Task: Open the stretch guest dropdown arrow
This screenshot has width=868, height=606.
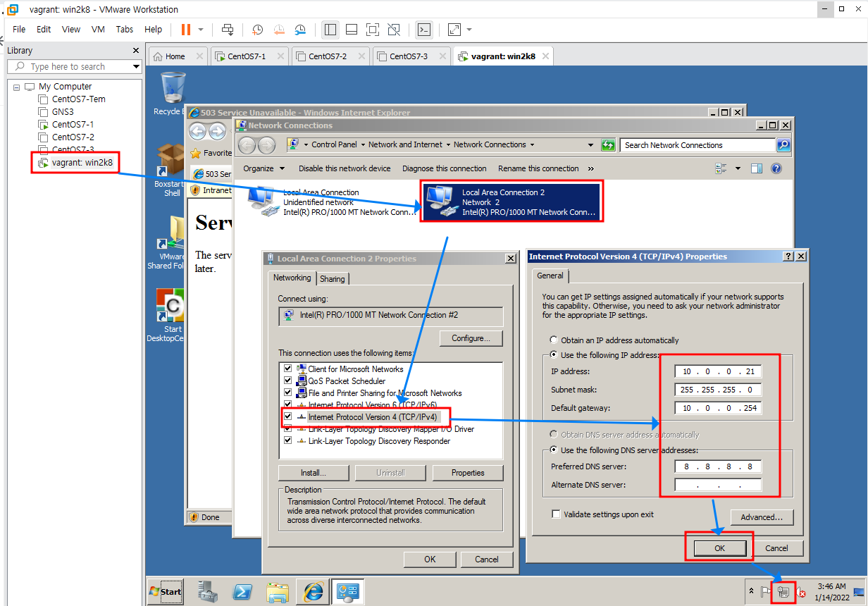Action: tap(469, 30)
